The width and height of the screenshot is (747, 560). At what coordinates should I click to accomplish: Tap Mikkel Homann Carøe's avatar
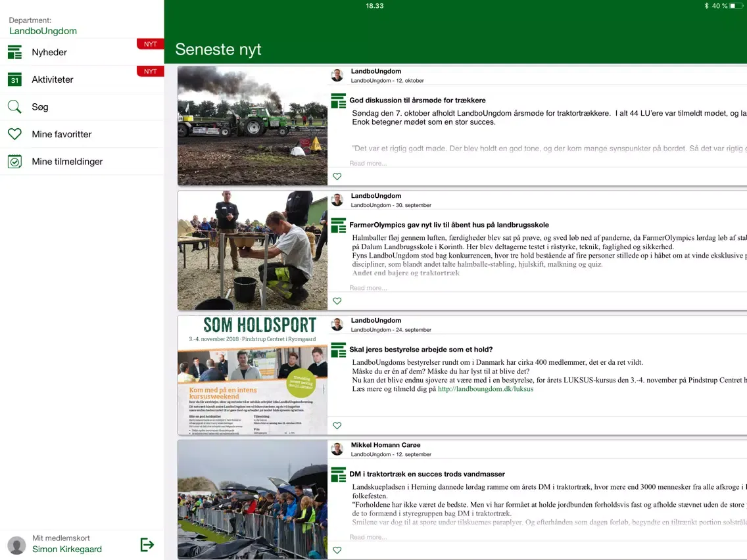pos(337,449)
